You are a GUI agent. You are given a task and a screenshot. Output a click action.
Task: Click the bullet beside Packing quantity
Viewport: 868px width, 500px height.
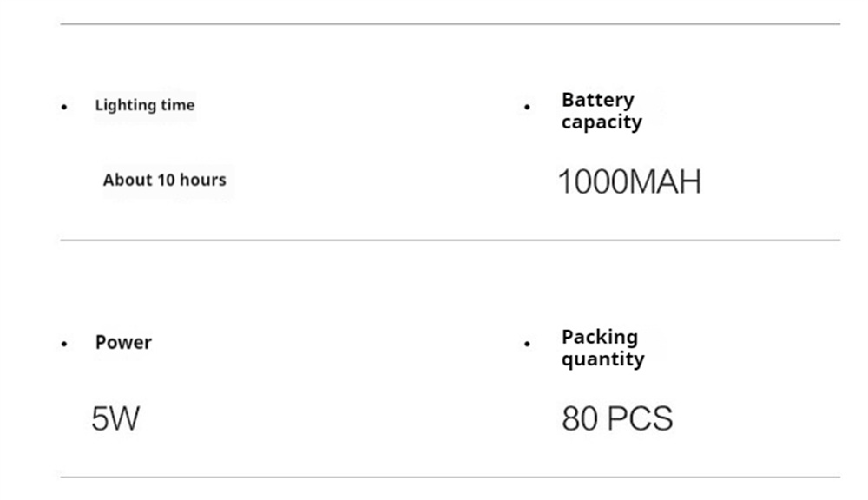coord(527,345)
